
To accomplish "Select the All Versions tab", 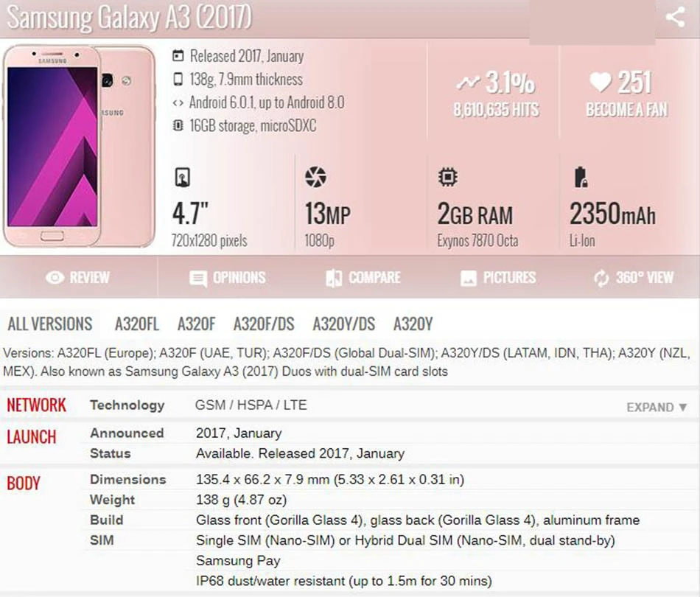I will 50,324.
